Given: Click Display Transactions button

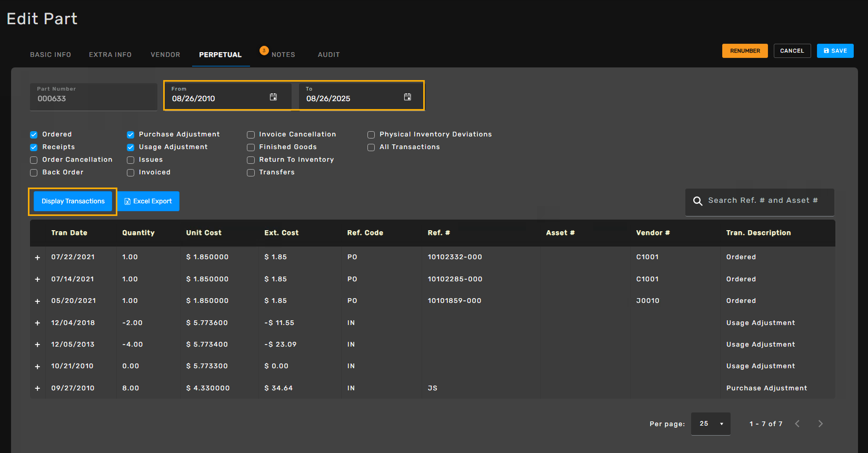Looking at the screenshot, I should tap(73, 201).
